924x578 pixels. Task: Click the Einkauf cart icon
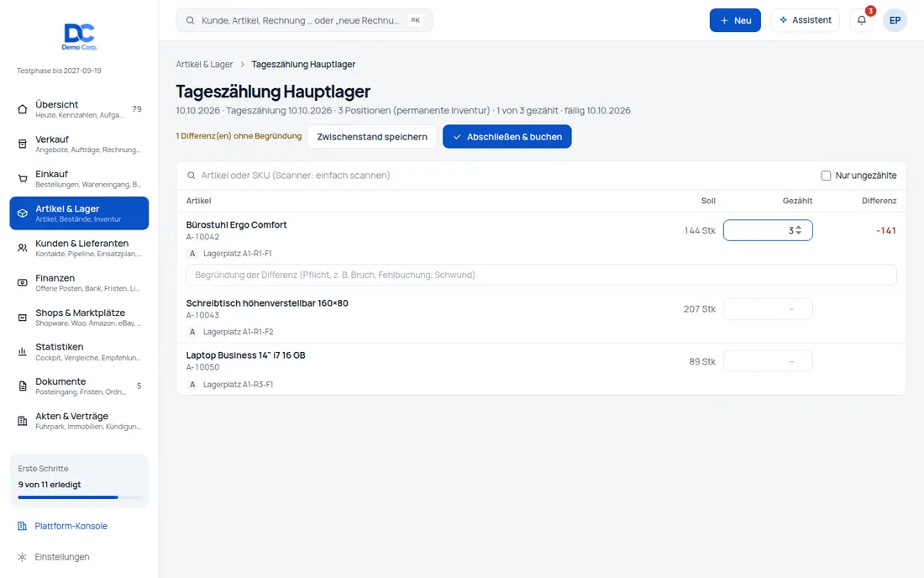[23, 179]
